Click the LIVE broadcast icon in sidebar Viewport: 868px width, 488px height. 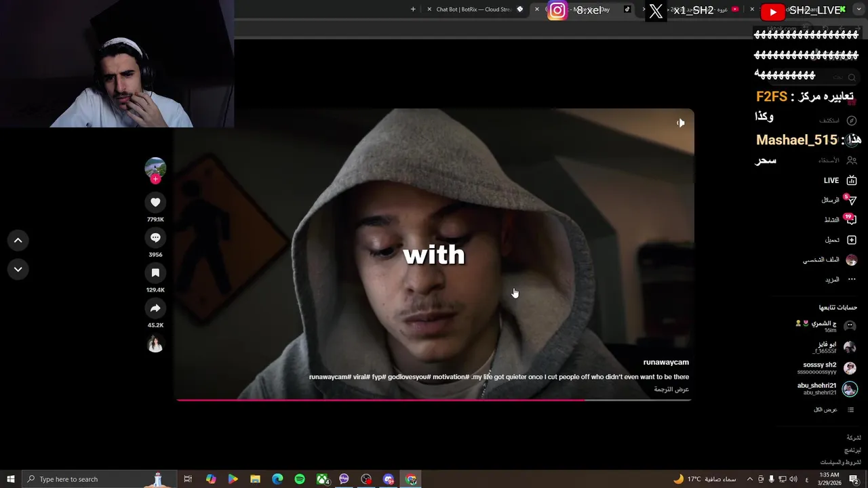click(852, 180)
